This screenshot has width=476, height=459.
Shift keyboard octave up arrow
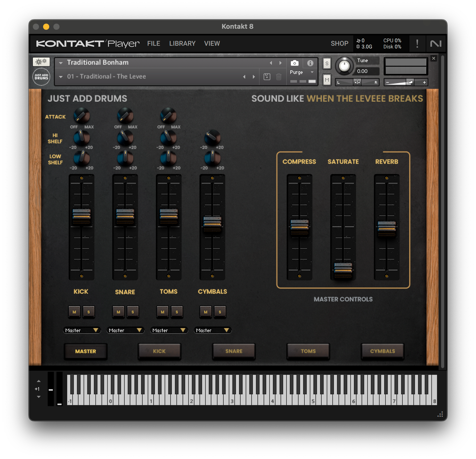pos(38,381)
